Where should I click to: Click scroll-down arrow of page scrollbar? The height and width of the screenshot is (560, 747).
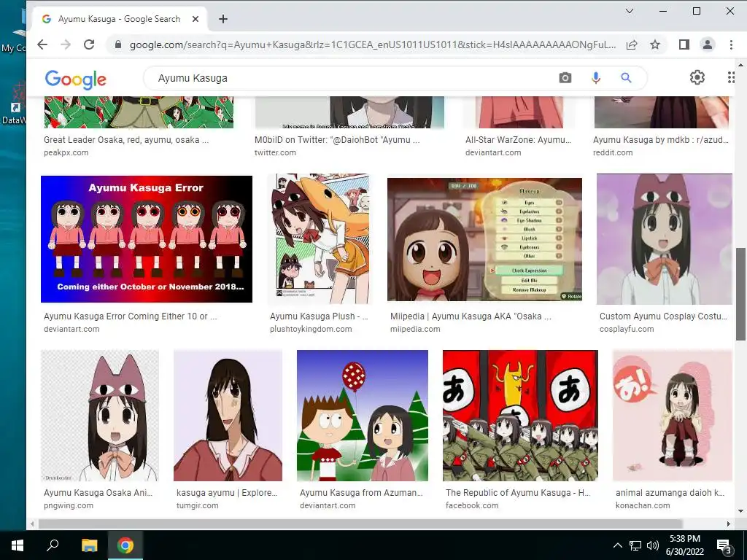tap(740, 512)
